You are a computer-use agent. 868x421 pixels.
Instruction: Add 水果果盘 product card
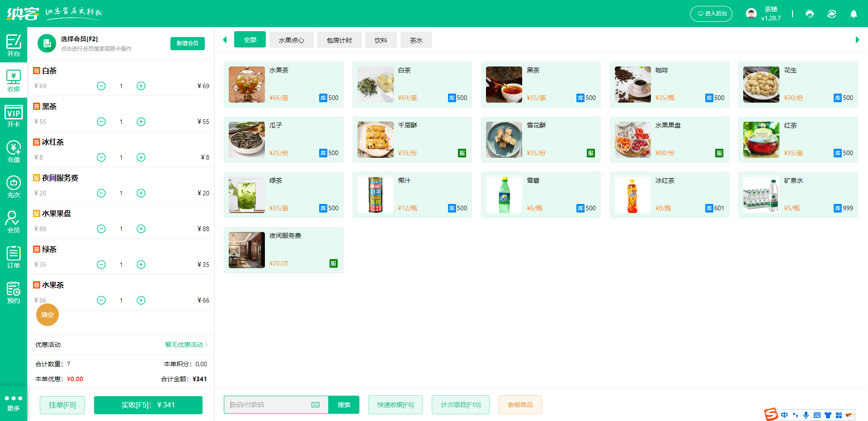point(670,140)
